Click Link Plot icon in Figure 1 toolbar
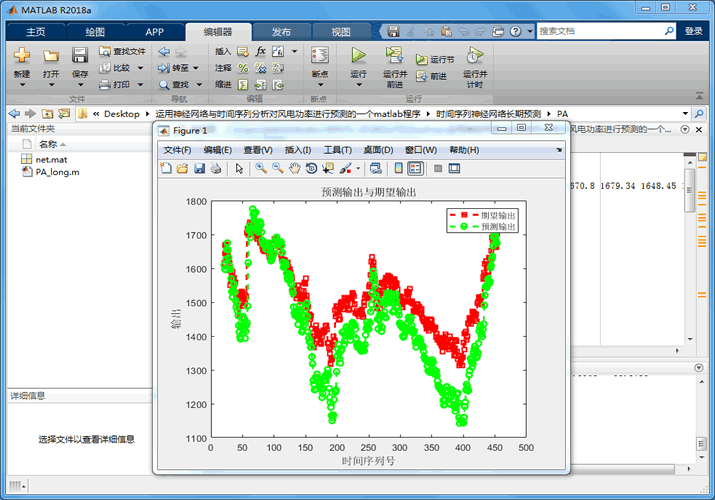The width and height of the screenshot is (715, 500). [x=376, y=169]
